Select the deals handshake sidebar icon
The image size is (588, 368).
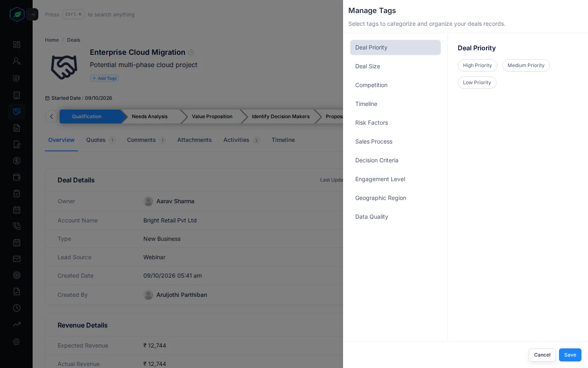click(x=17, y=112)
